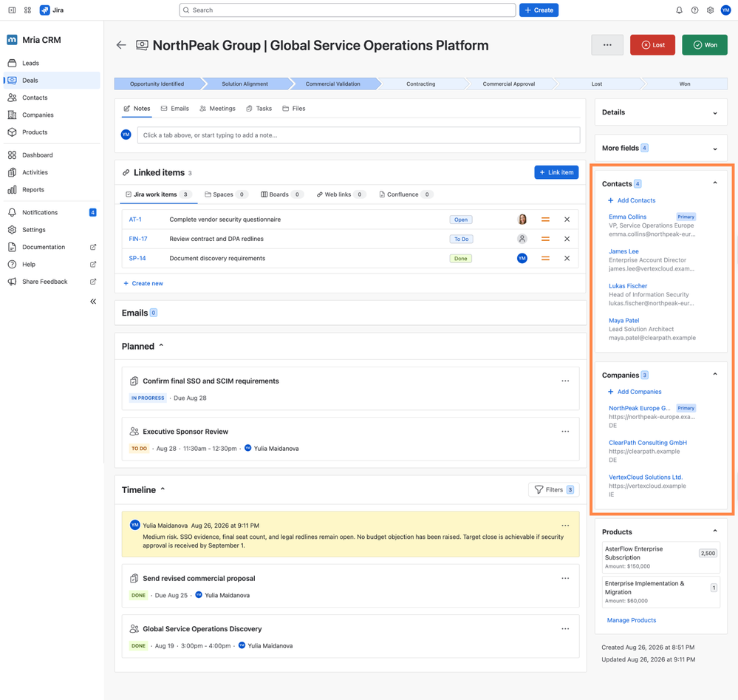This screenshot has width=738, height=700.
Task: Switch to the Files tab
Action: (294, 109)
